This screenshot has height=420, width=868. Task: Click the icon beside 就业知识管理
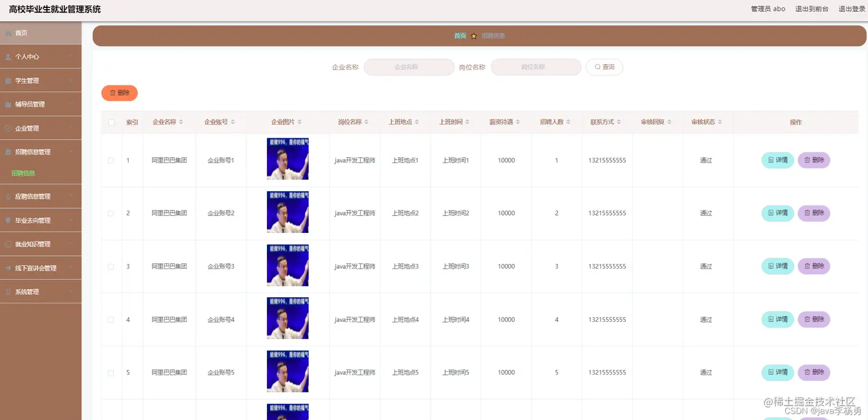click(x=8, y=244)
